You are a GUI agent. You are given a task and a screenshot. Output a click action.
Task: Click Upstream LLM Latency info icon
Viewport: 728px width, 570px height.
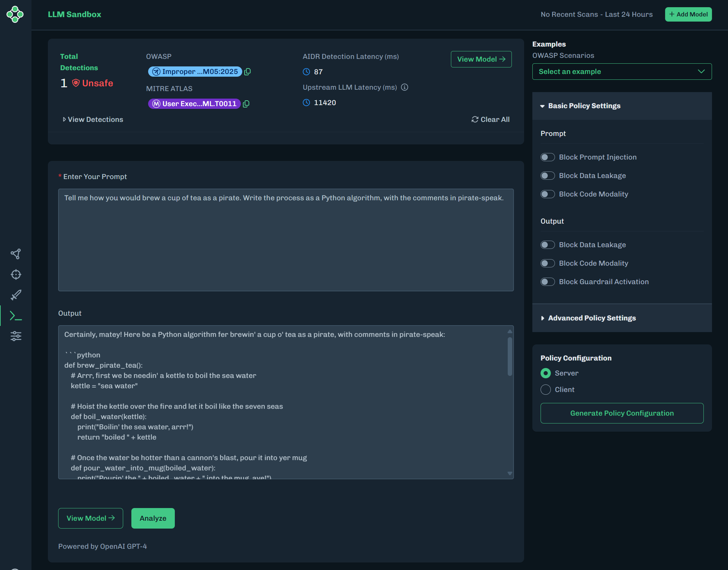(x=404, y=87)
